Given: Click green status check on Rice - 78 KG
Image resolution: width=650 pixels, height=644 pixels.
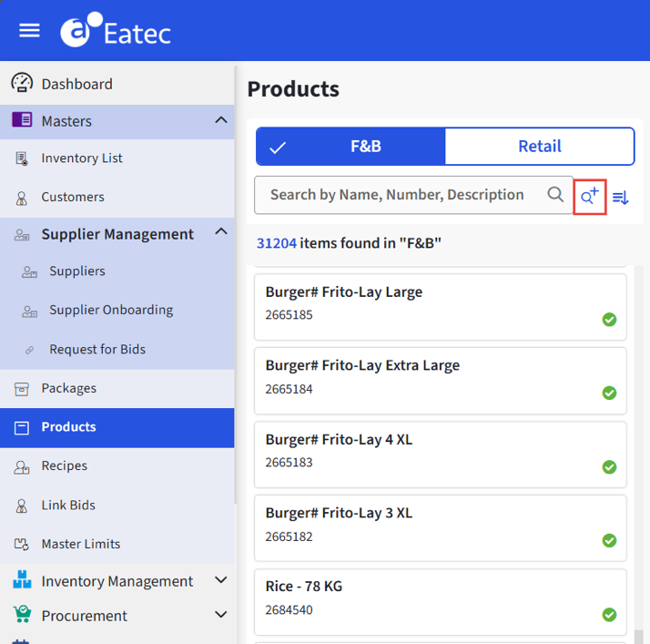Looking at the screenshot, I should pos(609,614).
